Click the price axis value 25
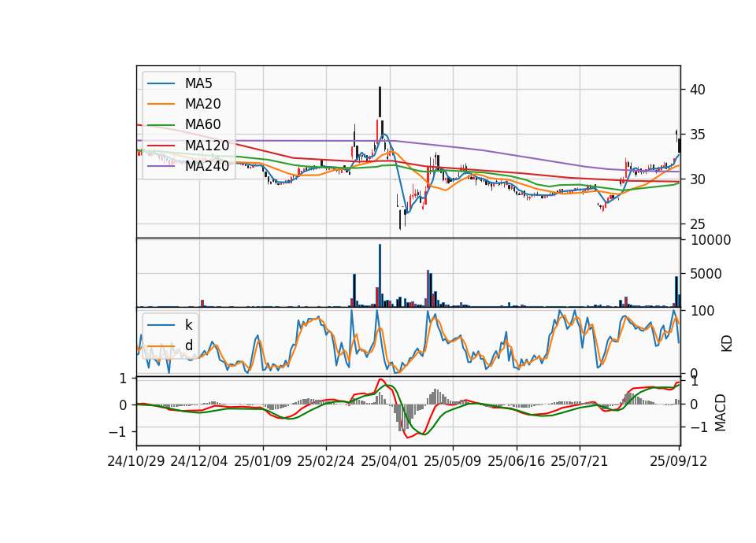Image resolution: width=756 pixels, height=543 pixels. [698, 224]
